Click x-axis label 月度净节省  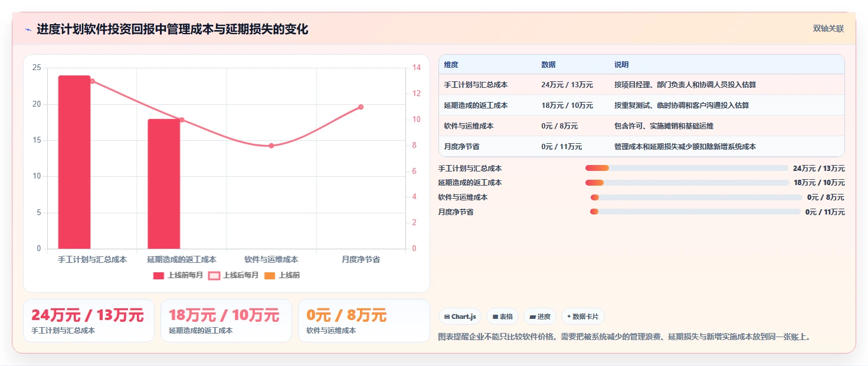(x=361, y=259)
